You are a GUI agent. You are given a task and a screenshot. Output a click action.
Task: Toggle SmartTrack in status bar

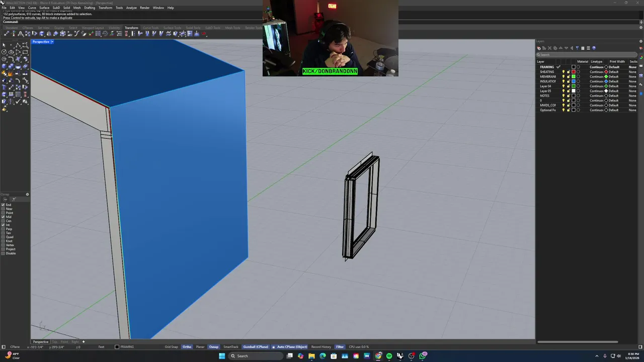coord(231,347)
